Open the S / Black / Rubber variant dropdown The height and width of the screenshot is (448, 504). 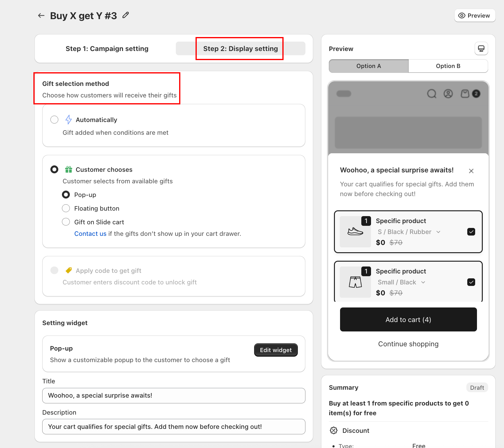pos(409,232)
